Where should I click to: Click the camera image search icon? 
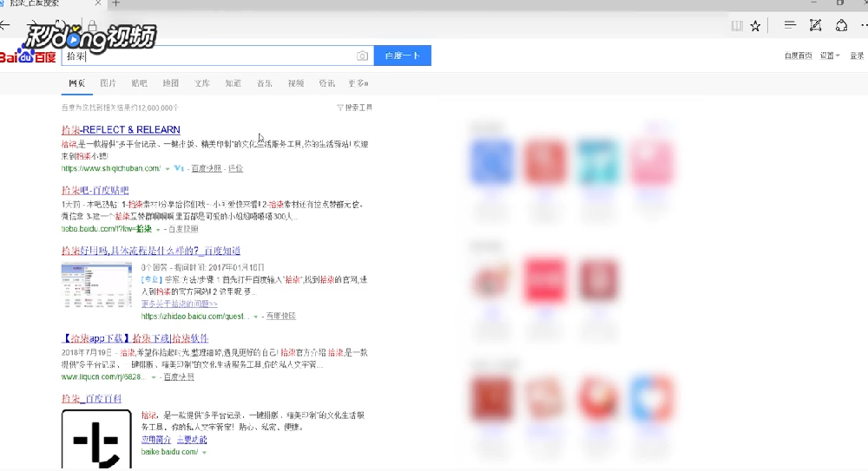point(362,56)
